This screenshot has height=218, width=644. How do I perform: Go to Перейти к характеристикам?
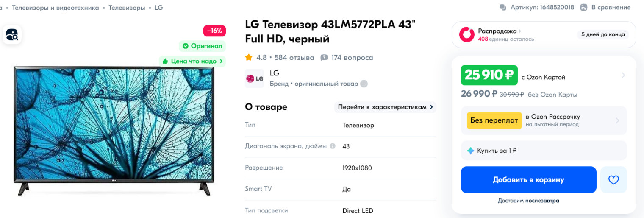click(385, 107)
